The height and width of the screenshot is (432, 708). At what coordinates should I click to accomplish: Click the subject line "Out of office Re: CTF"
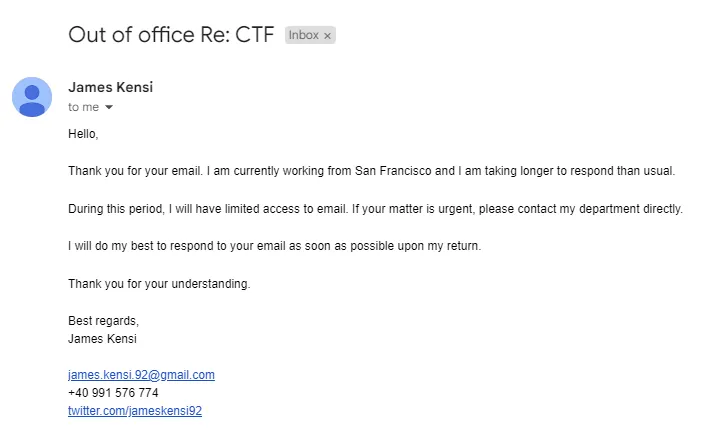[x=170, y=34]
